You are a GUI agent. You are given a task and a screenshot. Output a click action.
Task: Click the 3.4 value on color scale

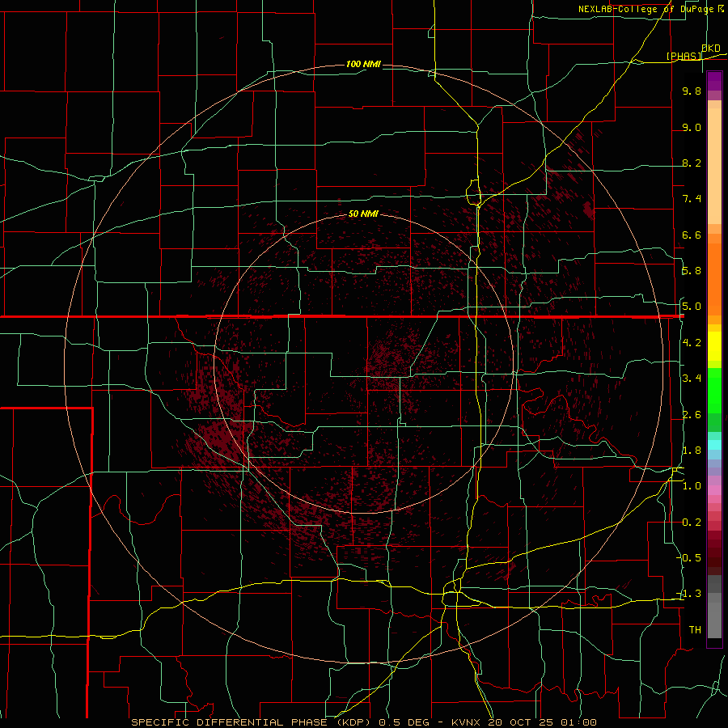point(692,379)
